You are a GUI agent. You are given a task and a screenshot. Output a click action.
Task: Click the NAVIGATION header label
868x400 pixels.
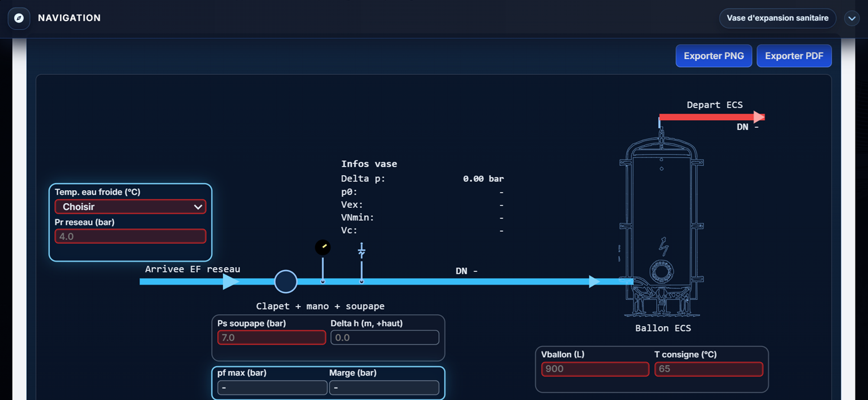click(69, 18)
